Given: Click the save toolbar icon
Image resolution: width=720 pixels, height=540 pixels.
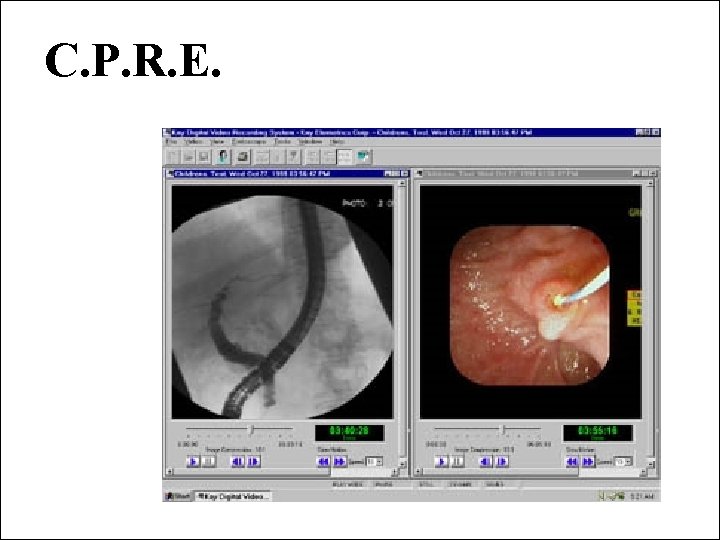Looking at the screenshot, I should 203,157.
